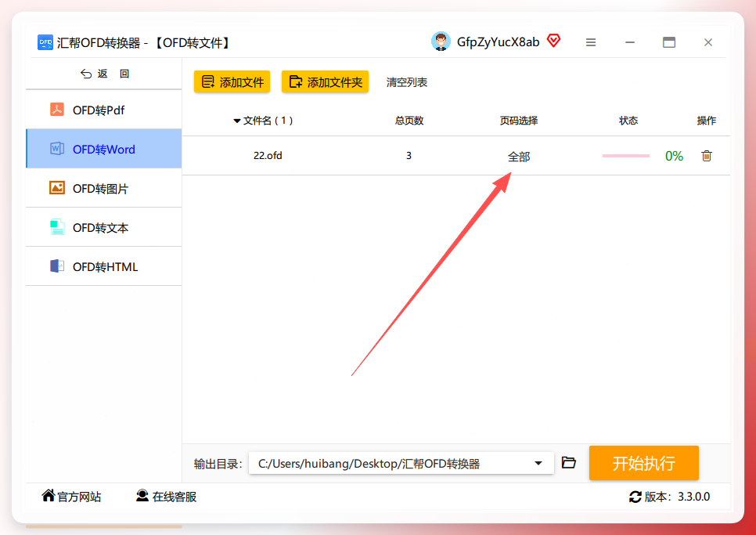Open the 官方网站 link
The image size is (756, 535).
(71, 497)
